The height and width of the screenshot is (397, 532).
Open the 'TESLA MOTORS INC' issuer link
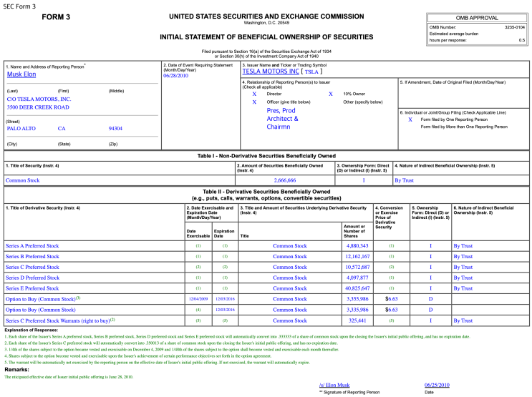pos(271,72)
